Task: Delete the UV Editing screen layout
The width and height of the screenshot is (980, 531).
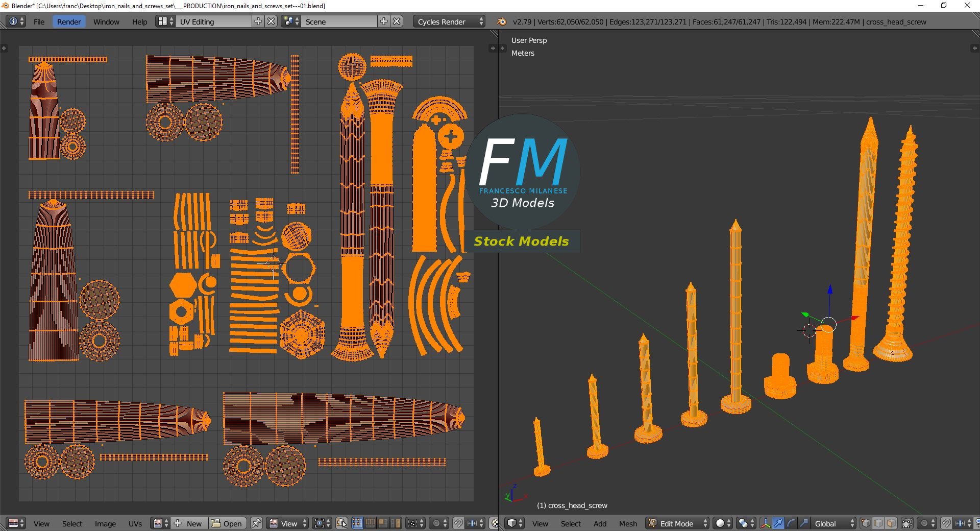Action: 272,21
